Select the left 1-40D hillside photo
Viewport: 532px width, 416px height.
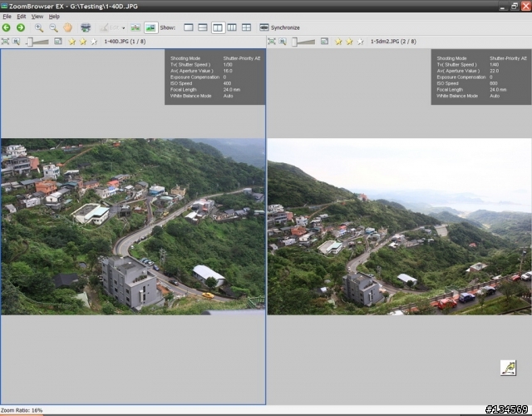pyautogui.click(x=133, y=226)
